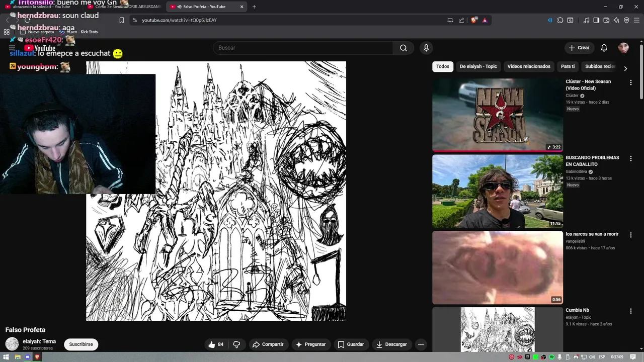The height and width of the screenshot is (362, 644).
Task: Open the Windows Start button
Action: pyautogui.click(x=7, y=357)
